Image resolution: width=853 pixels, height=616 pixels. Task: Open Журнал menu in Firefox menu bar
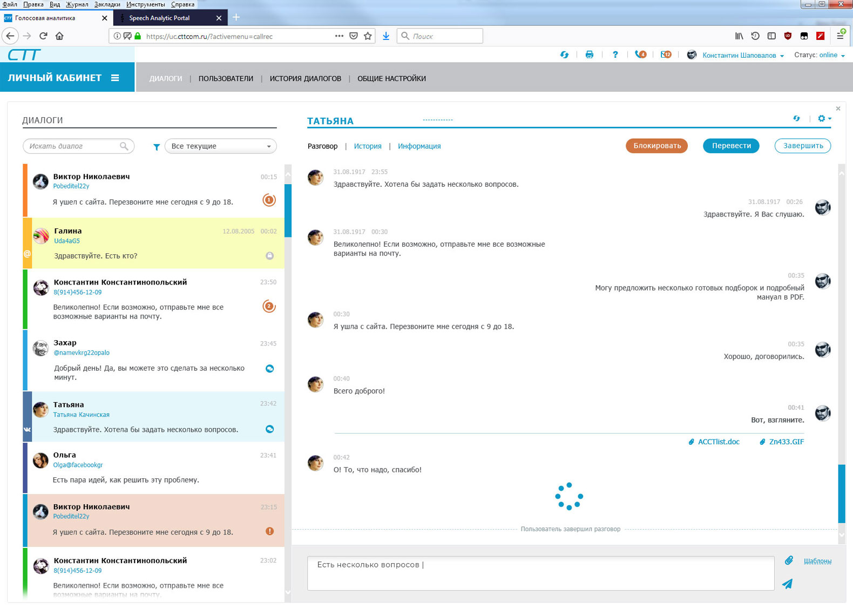[x=77, y=4]
